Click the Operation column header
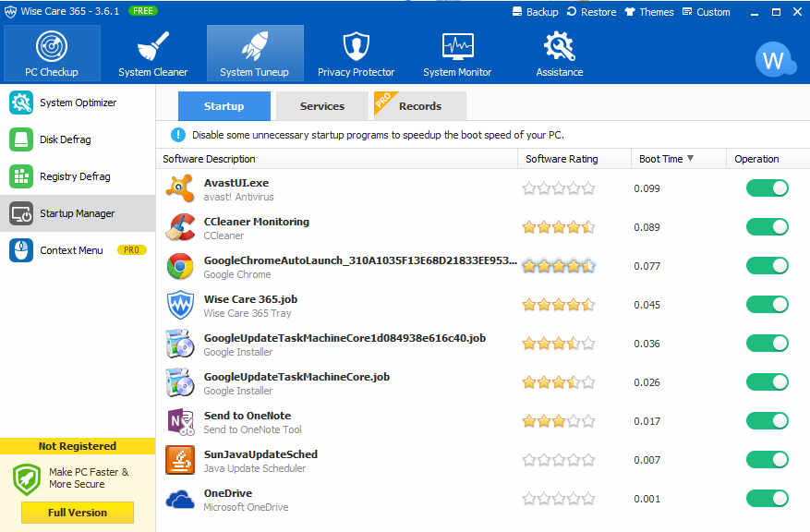Viewport: 810px width, 532px height. [x=768, y=159]
